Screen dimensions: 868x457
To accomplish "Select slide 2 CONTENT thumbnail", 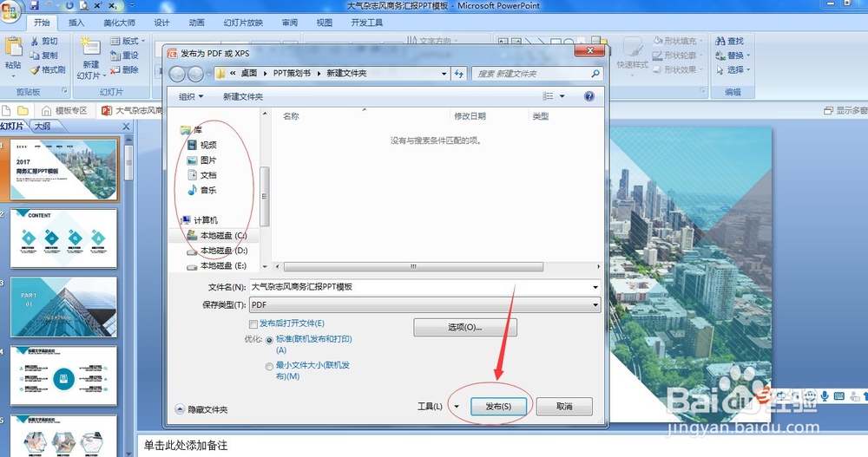I will (63, 238).
